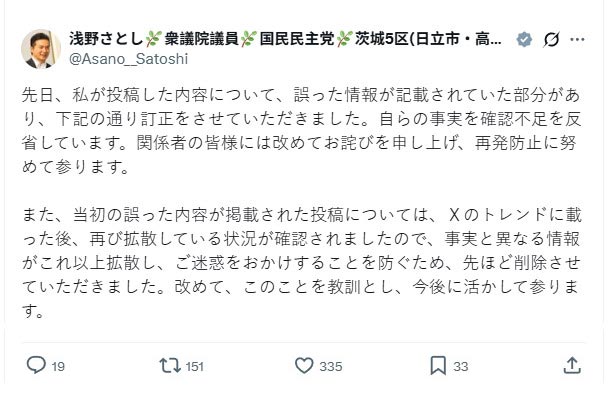Click the like count 335
Screen dimensions: 613x406
coord(330,367)
